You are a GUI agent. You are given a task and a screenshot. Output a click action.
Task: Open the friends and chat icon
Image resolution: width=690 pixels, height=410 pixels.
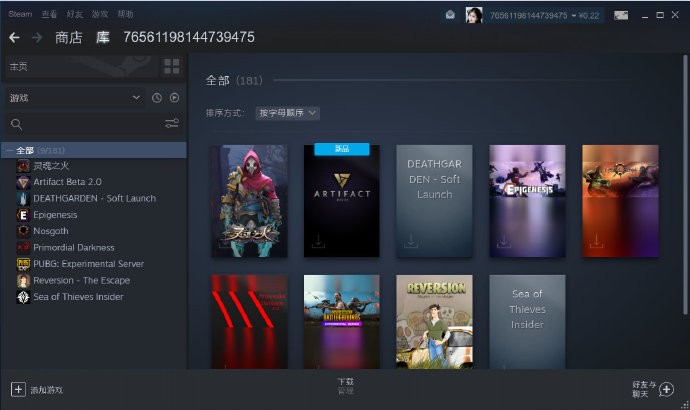pos(667,389)
